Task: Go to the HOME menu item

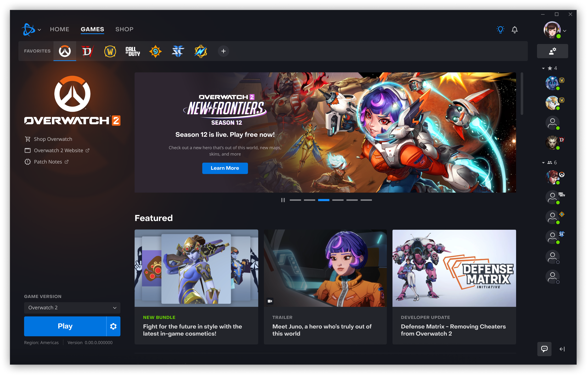Action: [59, 29]
